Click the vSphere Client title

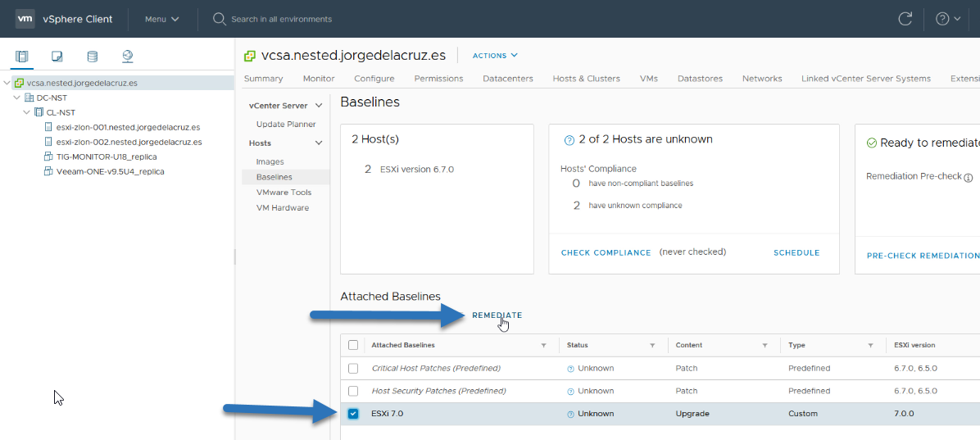pos(78,19)
